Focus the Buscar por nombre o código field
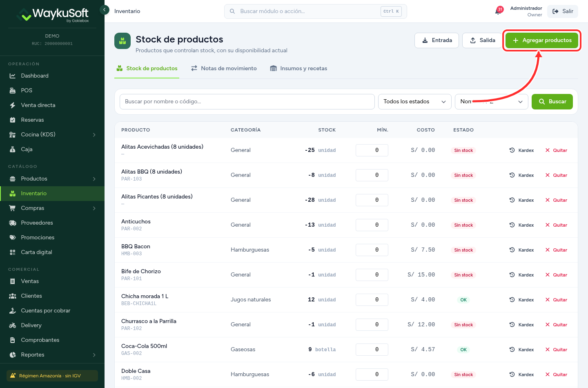This screenshot has width=588, height=388. coord(247,102)
